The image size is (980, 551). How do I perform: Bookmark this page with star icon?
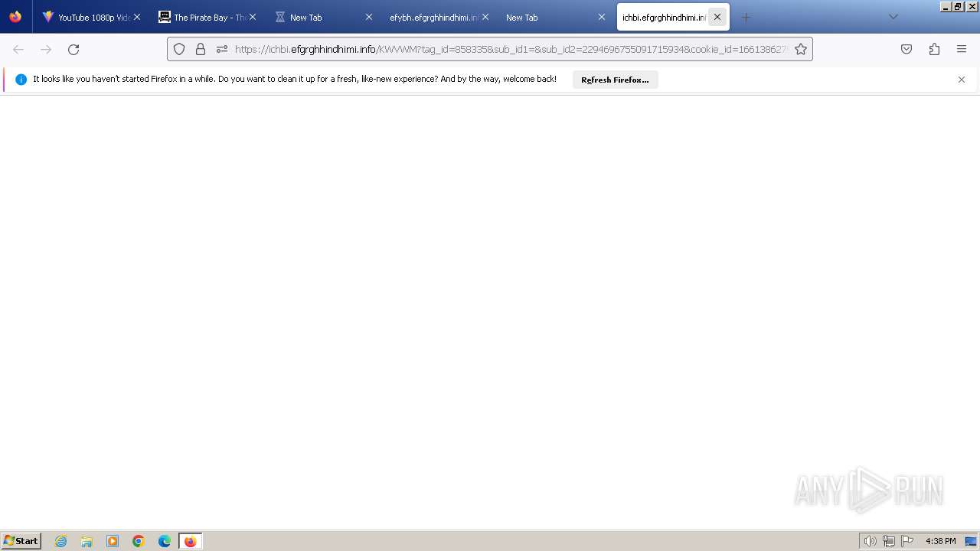click(x=801, y=49)
